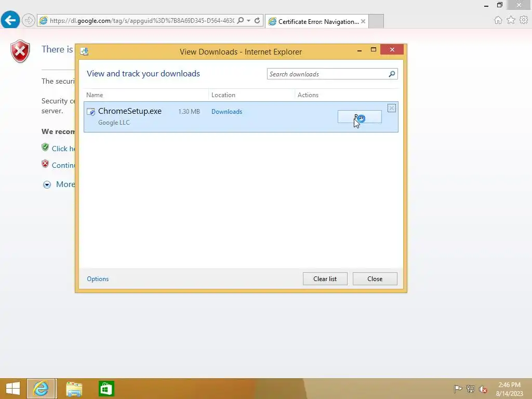Click the Actions column header
The image size is (532, 399).
click(308, 95)
